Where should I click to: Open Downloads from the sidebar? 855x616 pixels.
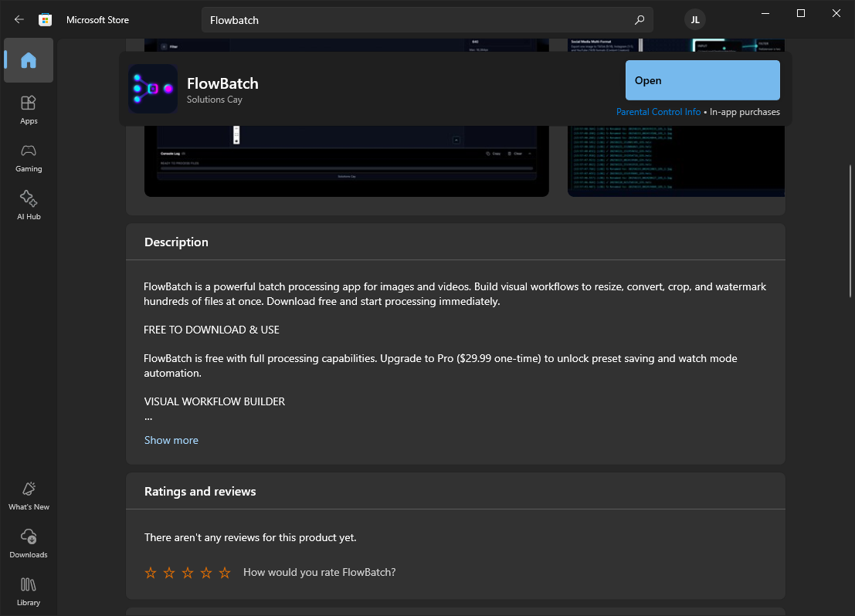click(x=29, y=543)
